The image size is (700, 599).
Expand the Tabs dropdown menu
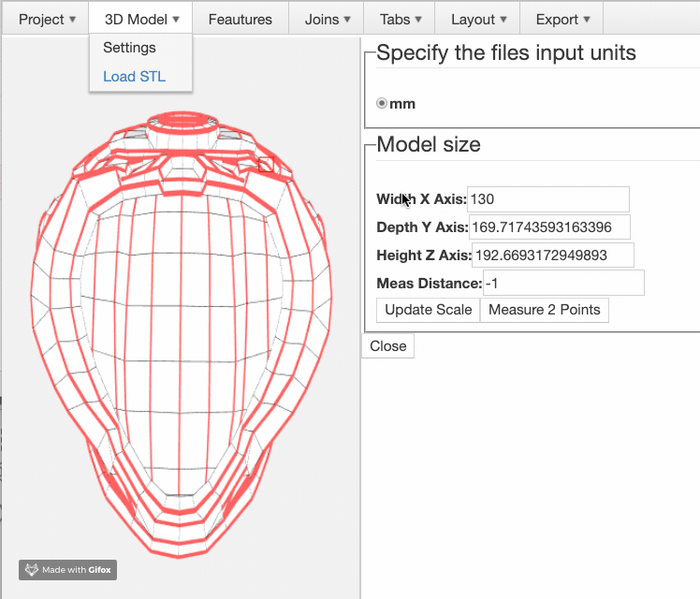pos(400,20)
